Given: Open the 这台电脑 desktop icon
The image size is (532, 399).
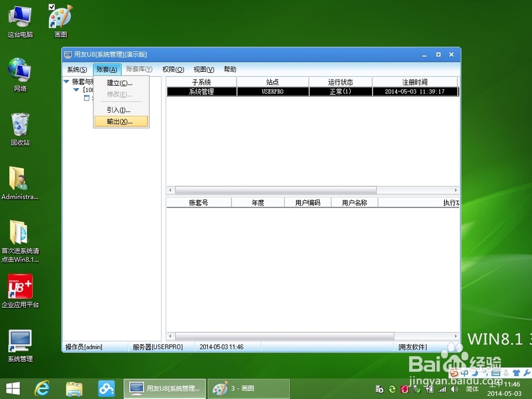Looking at the screenshot, I should point(20,21).
